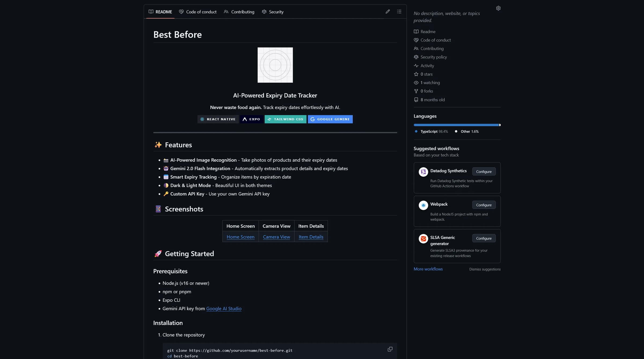This screenshot has width=644, height=359.
Task: Click the SLSA Generic generator logo
Action: tap(423, 239)
